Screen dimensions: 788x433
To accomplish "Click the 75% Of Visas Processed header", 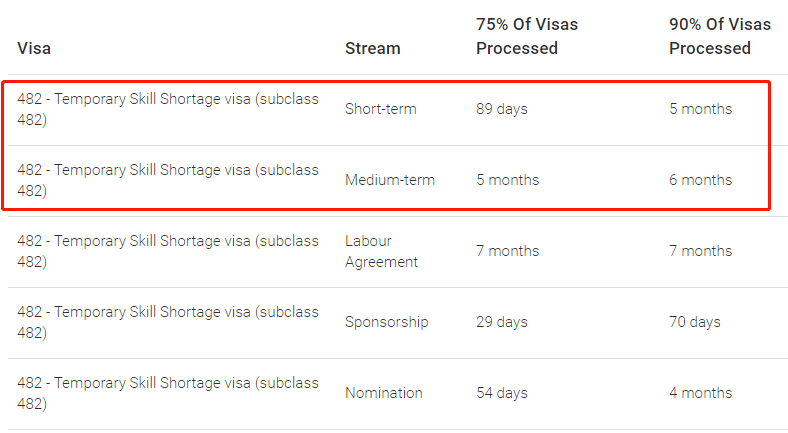I will (x=527, y=36).
